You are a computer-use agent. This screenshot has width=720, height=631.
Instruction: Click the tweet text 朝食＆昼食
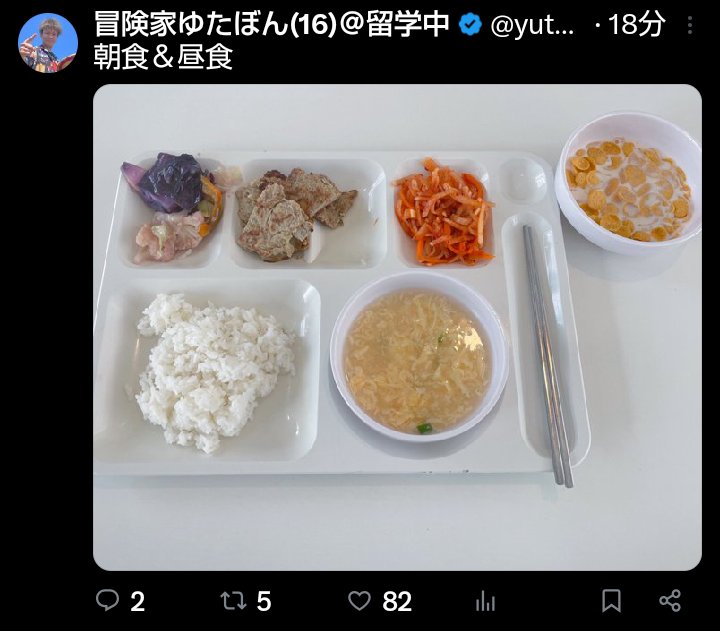[x=163, y=57]
